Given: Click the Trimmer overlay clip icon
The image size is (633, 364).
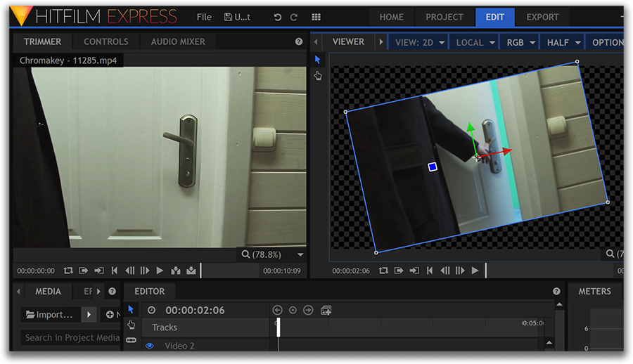Looking at the screenshot, I should [191, 271].
